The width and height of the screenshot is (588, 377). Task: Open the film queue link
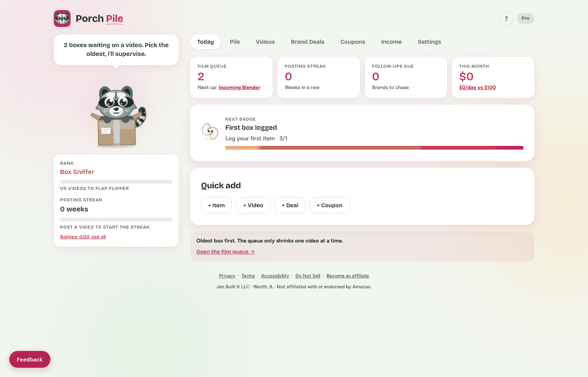[226, 252]
